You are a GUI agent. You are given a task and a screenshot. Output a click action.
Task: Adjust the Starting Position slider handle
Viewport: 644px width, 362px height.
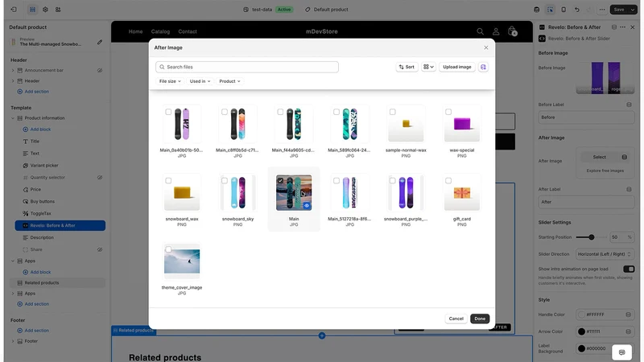pos(592,237)
